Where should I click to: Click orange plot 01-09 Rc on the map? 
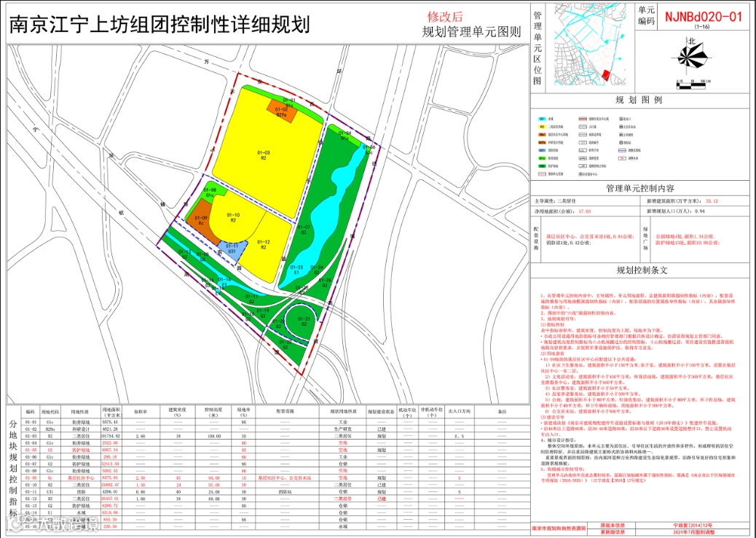tap(201, 220)
